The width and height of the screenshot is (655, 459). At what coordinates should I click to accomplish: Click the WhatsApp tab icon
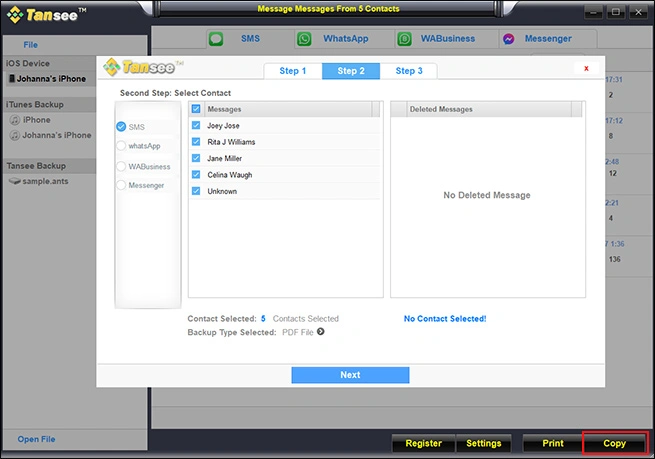pos(304,39)
